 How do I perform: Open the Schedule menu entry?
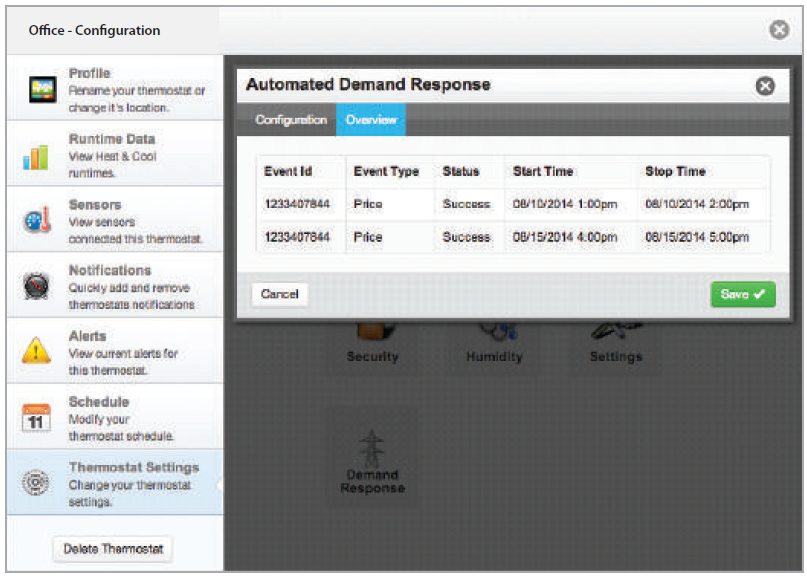tap(115, 416)
